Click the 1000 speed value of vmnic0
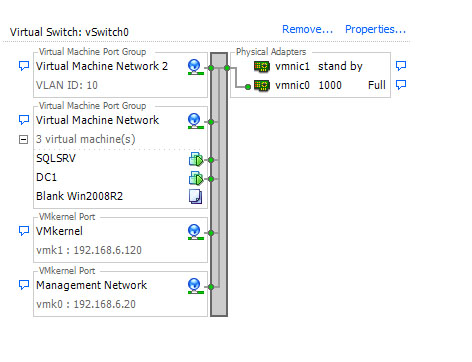Image resolution: width=472 pixels, height=362 pixels. coord(330,85)
